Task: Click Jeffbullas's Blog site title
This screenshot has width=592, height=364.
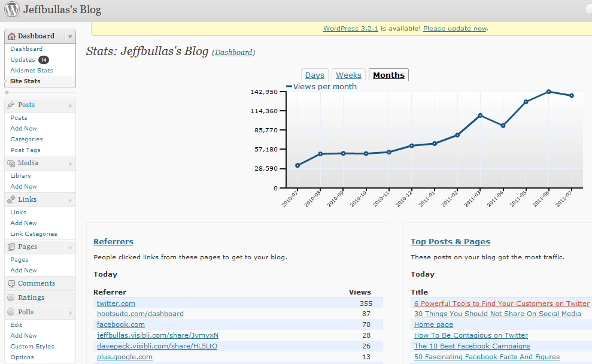Action: point(62,10)
